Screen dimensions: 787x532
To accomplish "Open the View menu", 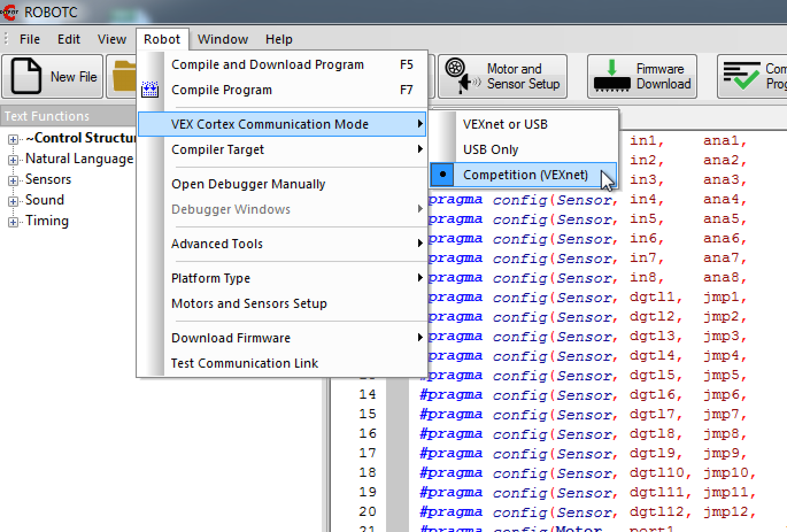I will [112, 39].
